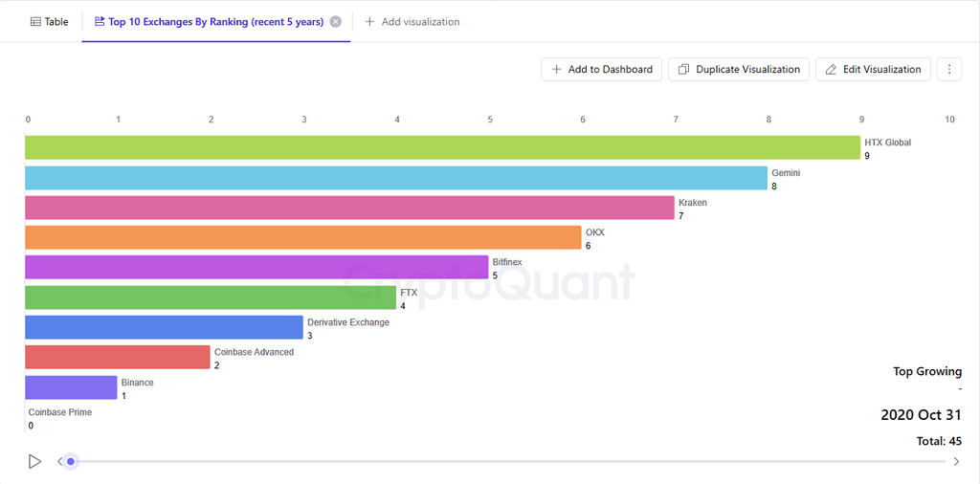Open the three-dot more options menu
Screen dimensions: 980x484
coord(948,69)
